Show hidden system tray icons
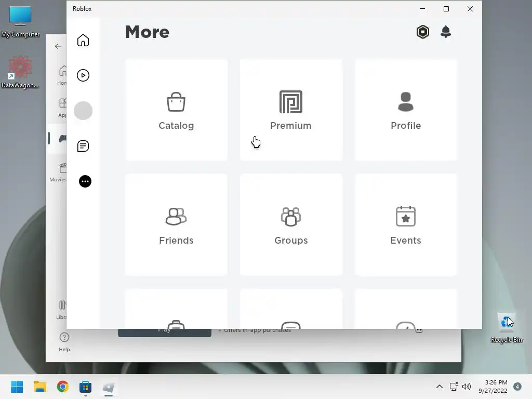This screenshot has width=532, height=399. click(x=440, y=387)
